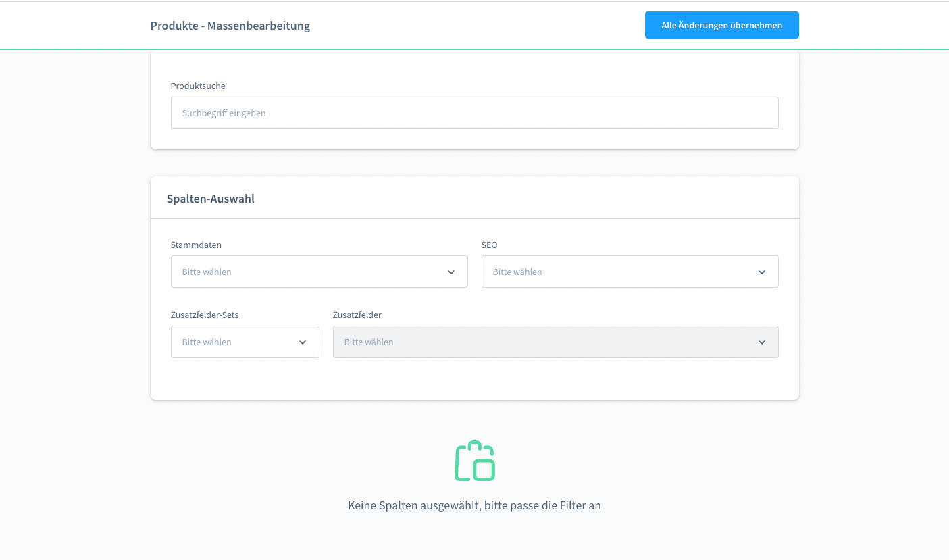Viewport: 949px width, 560px height.
Task: Open the Zusatzfelder-Sets dropdown
Action: click(236, 342)
